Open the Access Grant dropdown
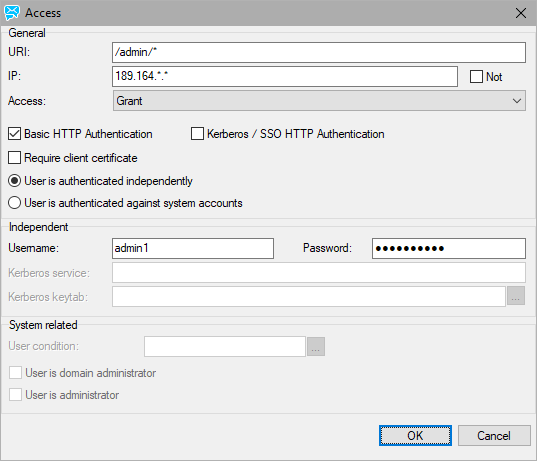The image size is (537, 461). click(x=319, y=101)
